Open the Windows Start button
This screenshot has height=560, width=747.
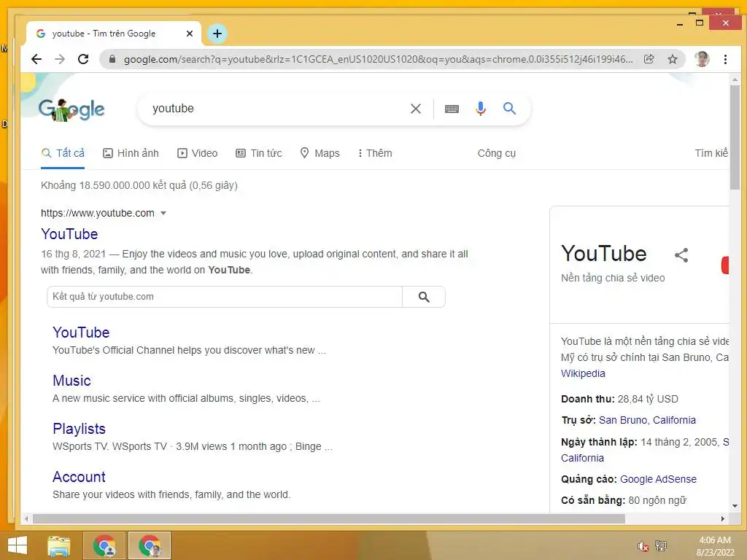18,545
